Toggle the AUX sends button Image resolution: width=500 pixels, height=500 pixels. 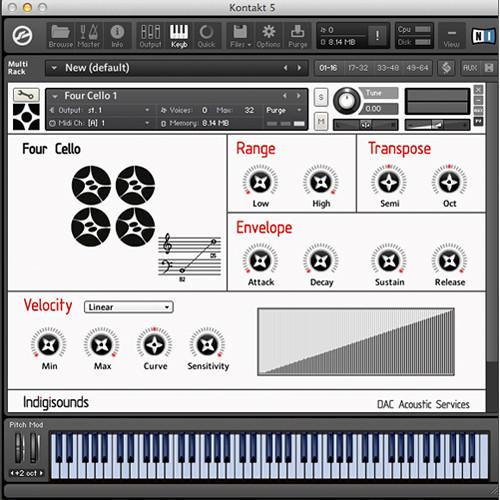pyautogui.click(x=470, y=68)
